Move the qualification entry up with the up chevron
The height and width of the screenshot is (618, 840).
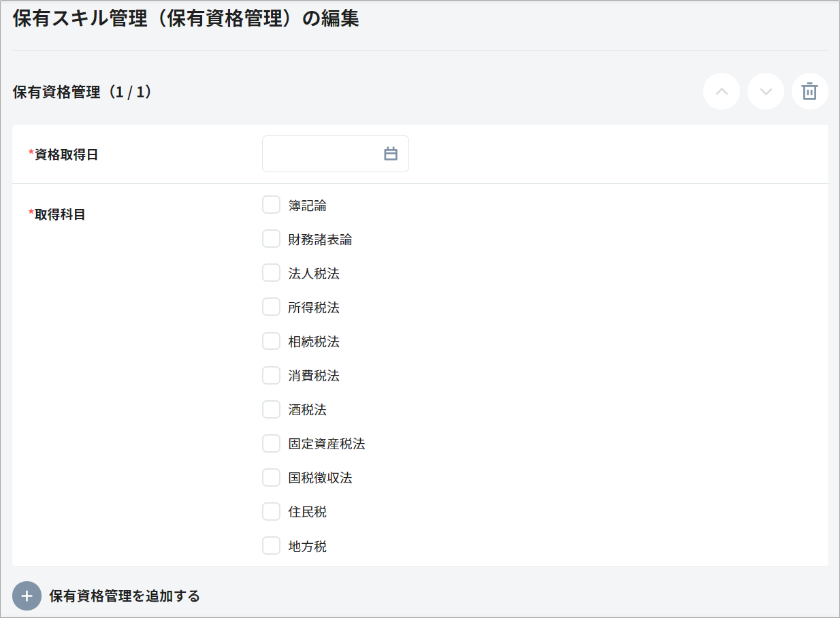point(722,92)
